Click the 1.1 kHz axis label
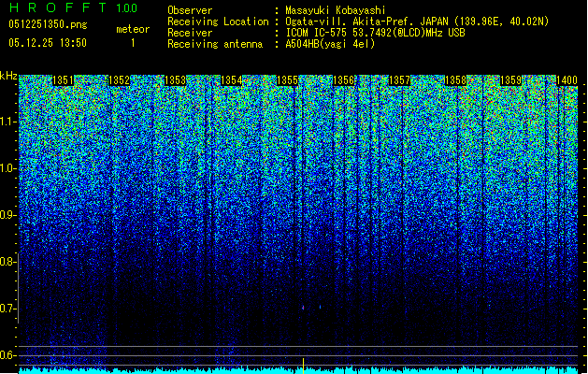This screenshot has width=588, height=374. (7, 122)
